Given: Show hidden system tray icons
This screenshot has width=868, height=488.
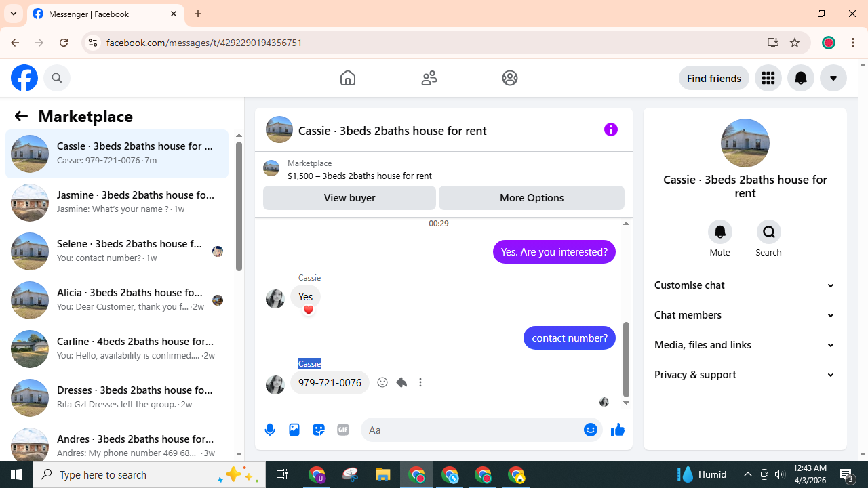Looking at the screenshot, I should click(x=748, y=474).
